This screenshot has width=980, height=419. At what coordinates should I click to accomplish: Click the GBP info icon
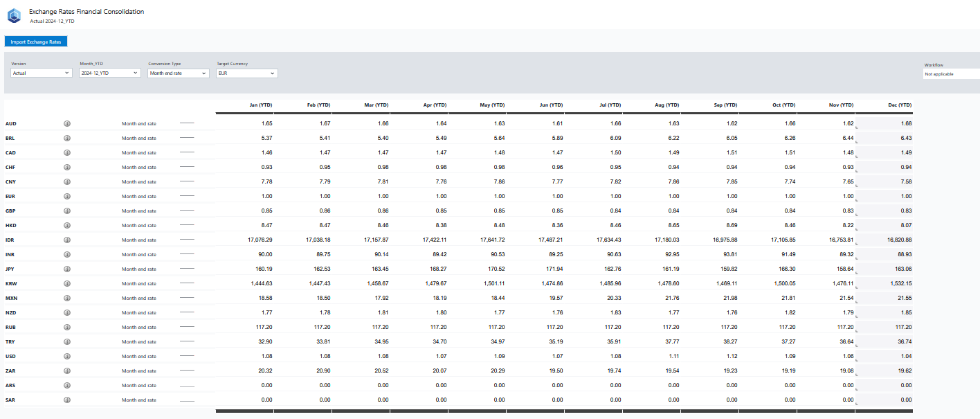pos(66,211)
